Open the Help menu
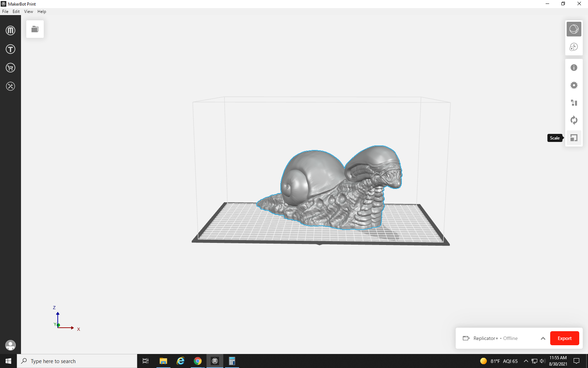The height and width of the screenshot is (368, 588). [x=42, y=12]
